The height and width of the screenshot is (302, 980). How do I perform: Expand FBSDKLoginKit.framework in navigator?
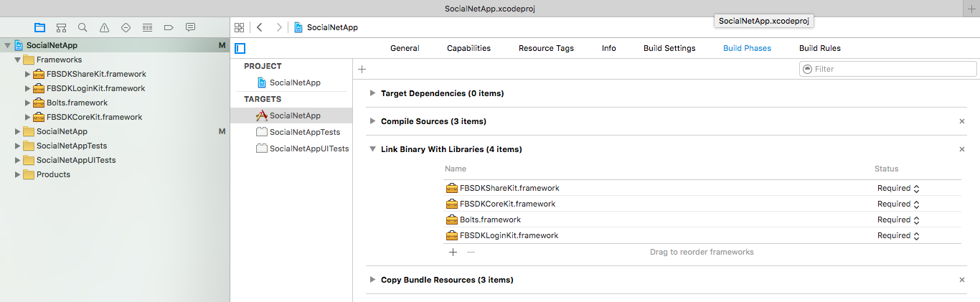tap(28, 88)
